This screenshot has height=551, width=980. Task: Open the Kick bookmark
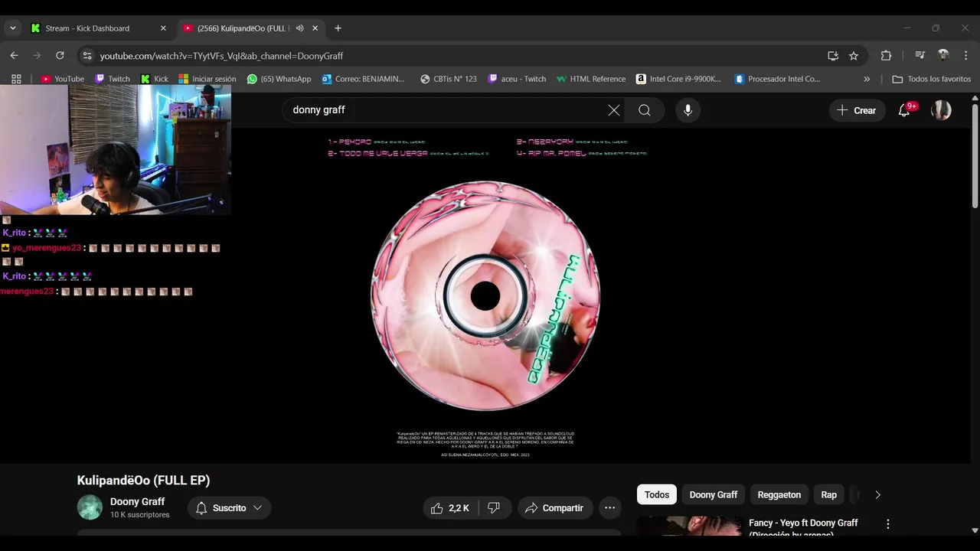coord(154,79)
